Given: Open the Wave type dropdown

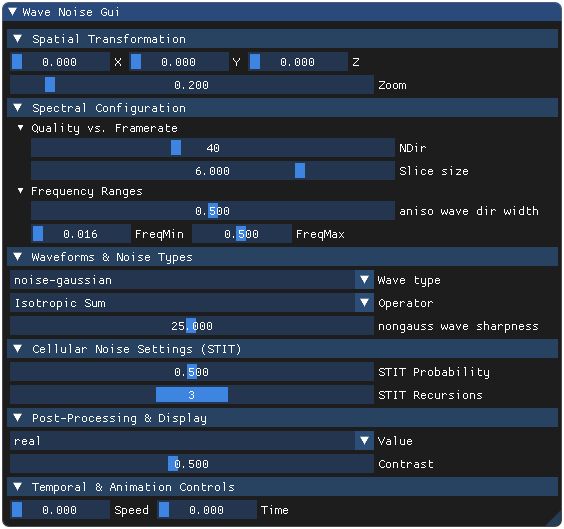Looking at the screenshot, I should click(x=192, y=280).
